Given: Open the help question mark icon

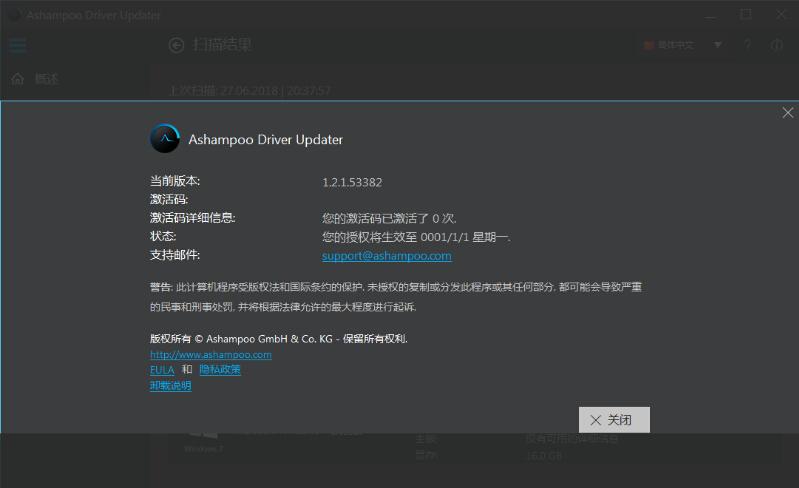Looking at the screenshot, I should coord(747,45).
